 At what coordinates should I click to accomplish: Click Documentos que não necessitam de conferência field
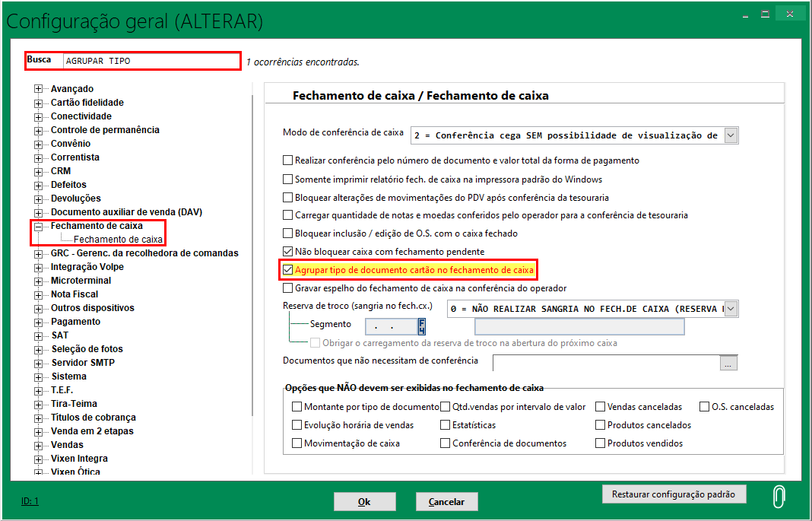tap(607, 363)
